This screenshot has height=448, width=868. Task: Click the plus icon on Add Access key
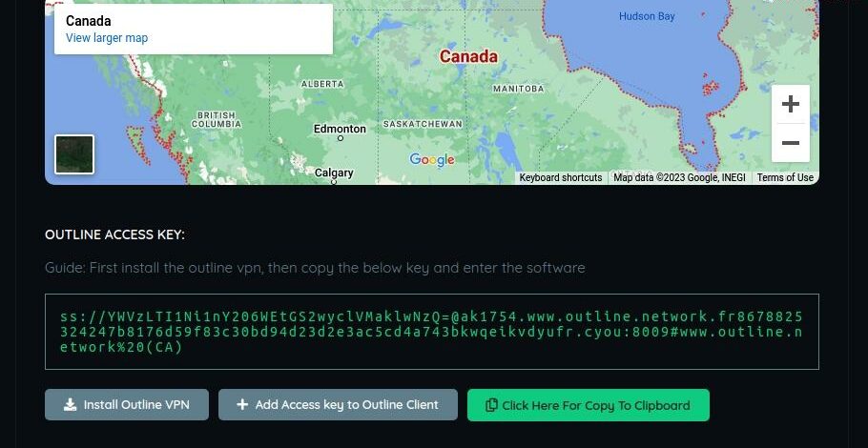coord(242,405)
